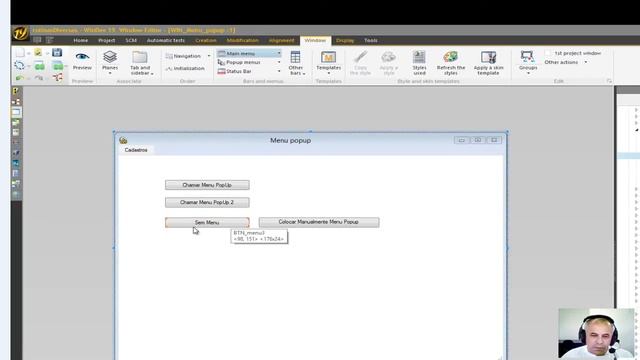
Task: Open the Home ribbon tab
Action: point(80,40)
